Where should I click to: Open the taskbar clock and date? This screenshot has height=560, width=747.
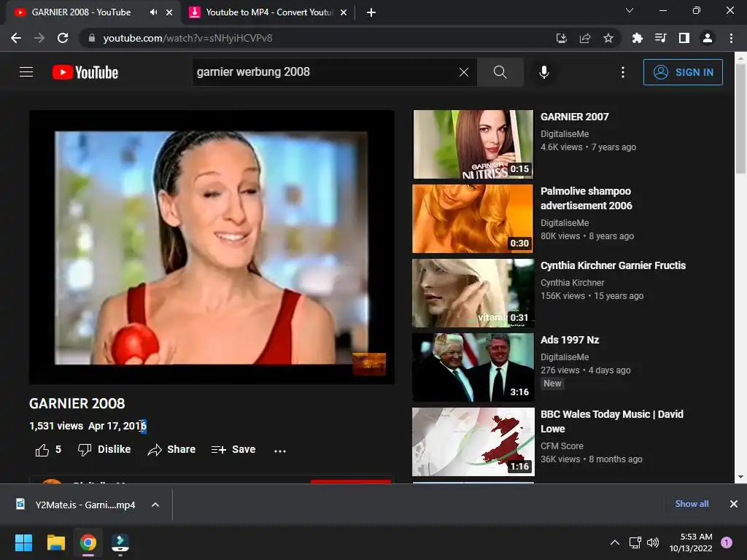(691, 542)
